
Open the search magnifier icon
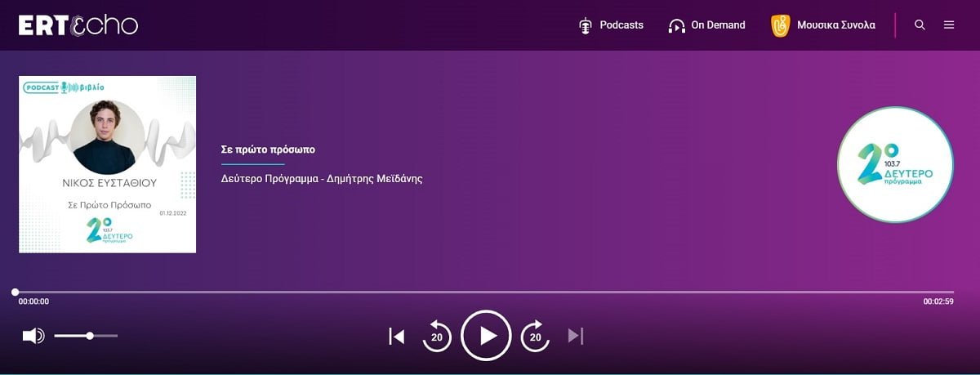(x=920, y=25)
